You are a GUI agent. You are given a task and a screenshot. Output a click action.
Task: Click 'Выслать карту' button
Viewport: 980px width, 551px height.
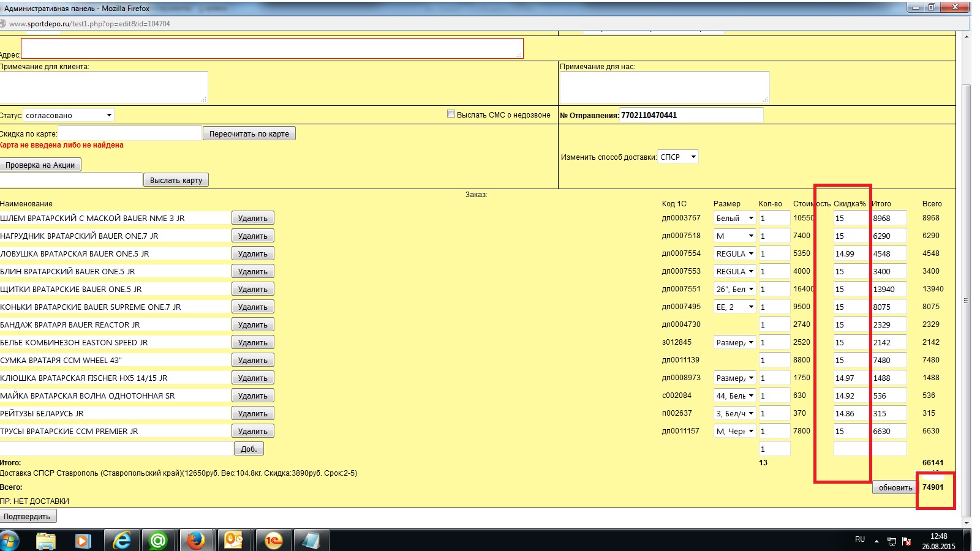pyautogui.click(x=176, y=180)
